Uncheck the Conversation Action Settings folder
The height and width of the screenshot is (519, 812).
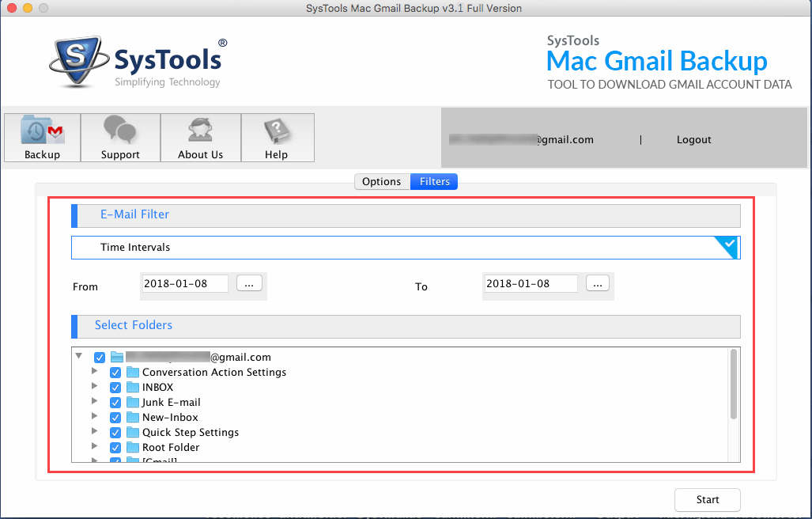(115, 372)
